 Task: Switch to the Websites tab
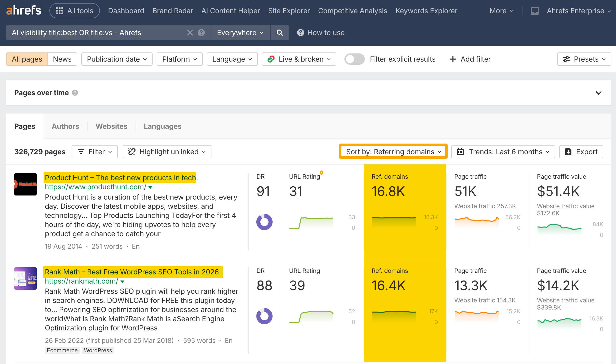pyautogui.click(x=112, y=126)
